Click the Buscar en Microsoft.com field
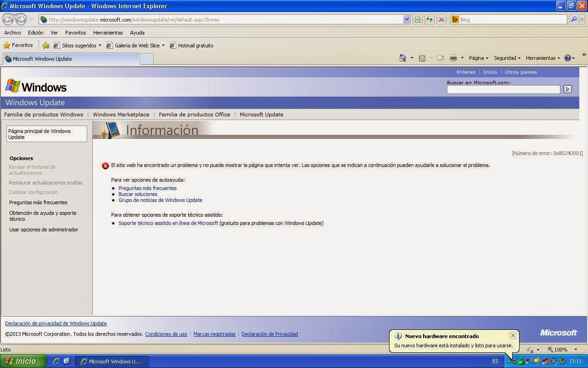The image size is (588, 368). [x=503, y=89]
